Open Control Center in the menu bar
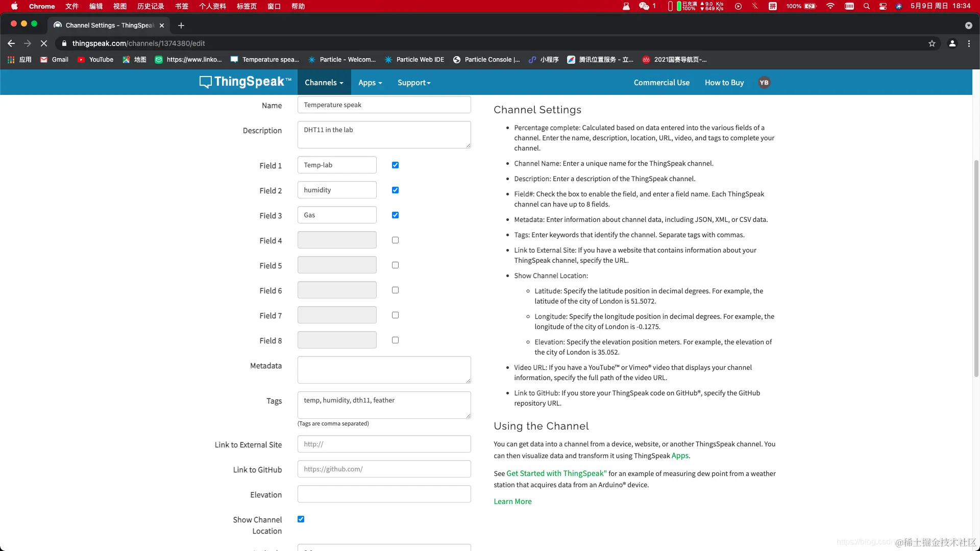The image size is (980, 551). [883, 6]
